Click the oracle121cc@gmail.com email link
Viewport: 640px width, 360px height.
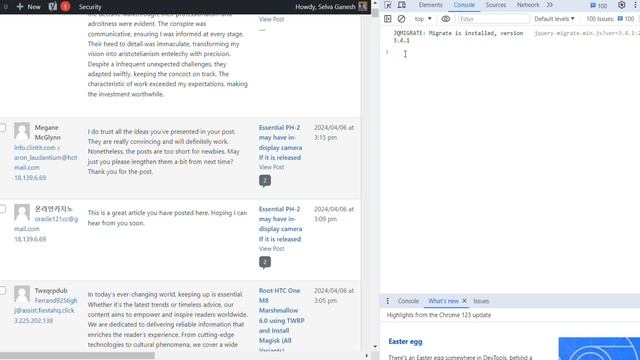(x=46, y=224)
